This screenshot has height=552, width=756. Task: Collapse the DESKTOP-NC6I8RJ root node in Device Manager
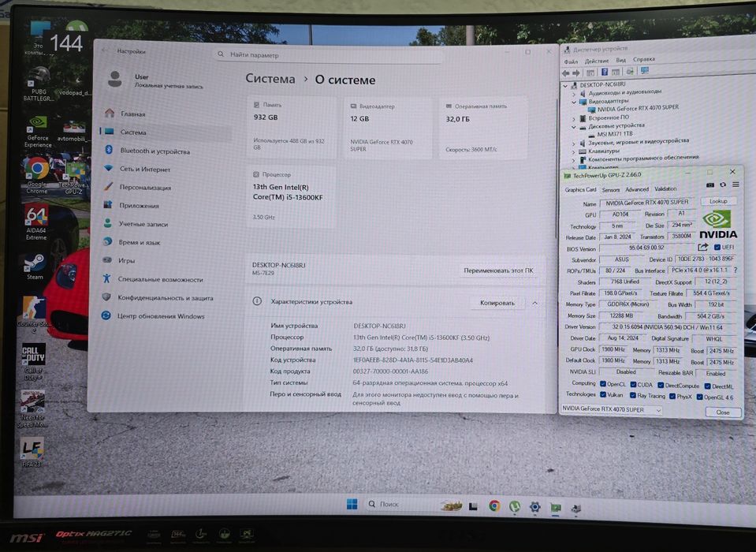(565, 86)
